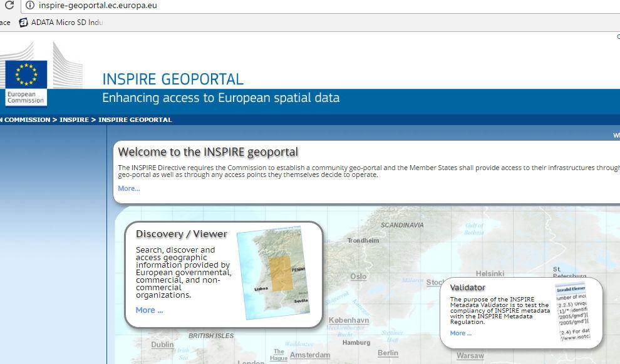Click Amsterdam label on the map
620x364 pixels.
[310, 355]
